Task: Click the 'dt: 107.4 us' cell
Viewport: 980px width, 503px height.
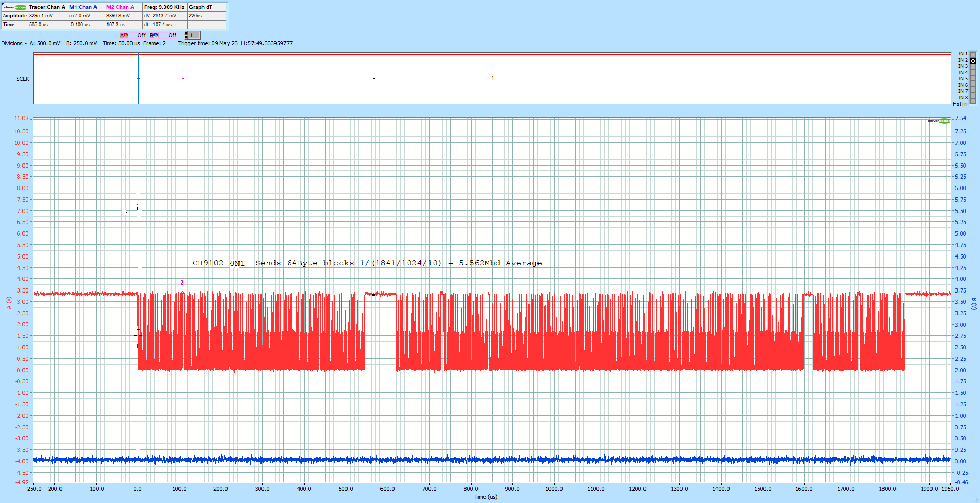Action: 165,25
